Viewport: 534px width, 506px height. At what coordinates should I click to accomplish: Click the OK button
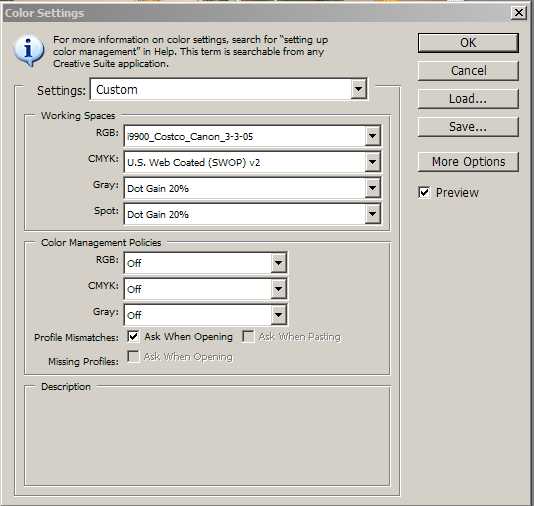pyautogui.click(x=468, y=43)
